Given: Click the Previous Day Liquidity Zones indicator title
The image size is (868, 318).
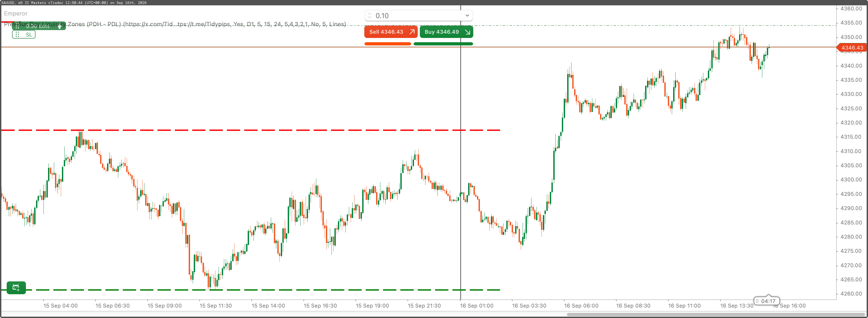Looking at the screenshot, I should (175, 24).
